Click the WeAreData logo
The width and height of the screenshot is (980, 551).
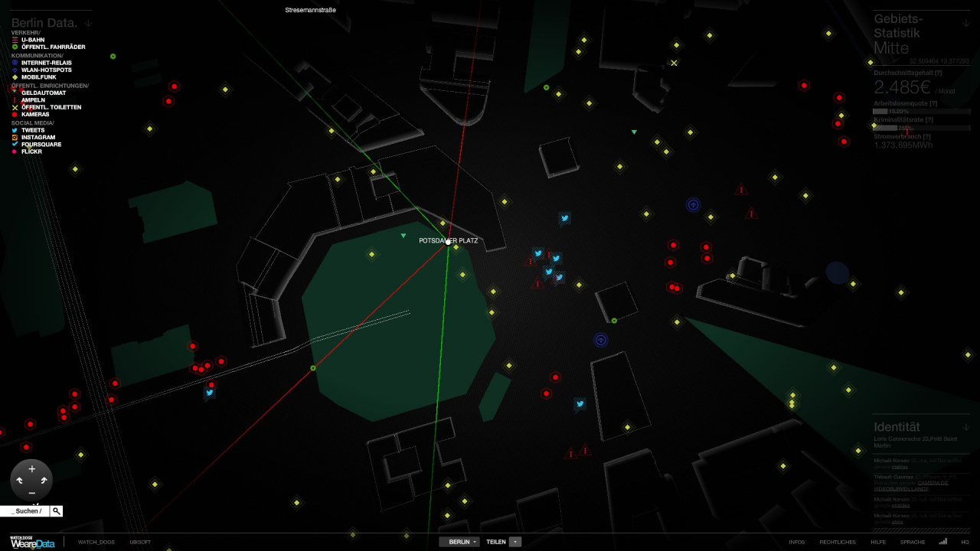(32, 542)
